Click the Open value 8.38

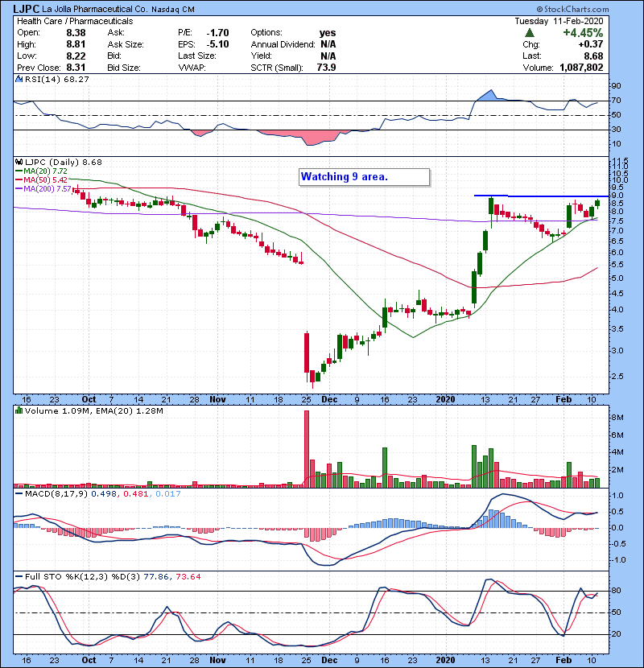click(x=76, y=33)
